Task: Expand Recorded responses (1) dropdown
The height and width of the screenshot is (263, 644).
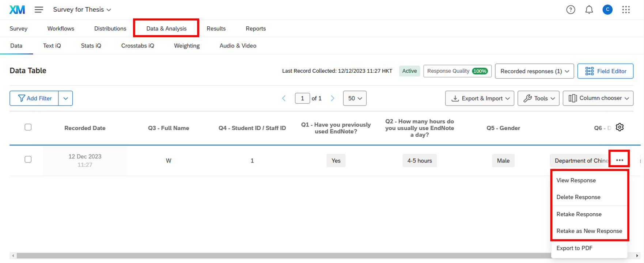Action: [534, 71]
